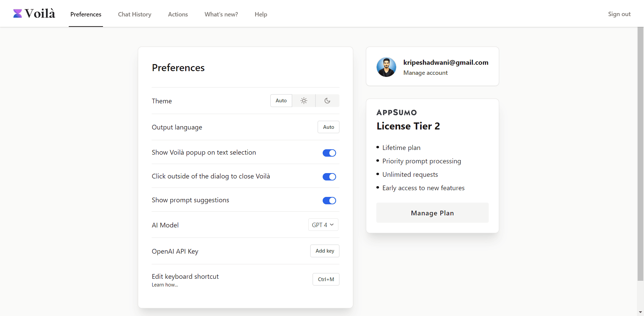Click the AppSumo logo
The width and height of the screenshot is (644, 316).
point(396,113)
